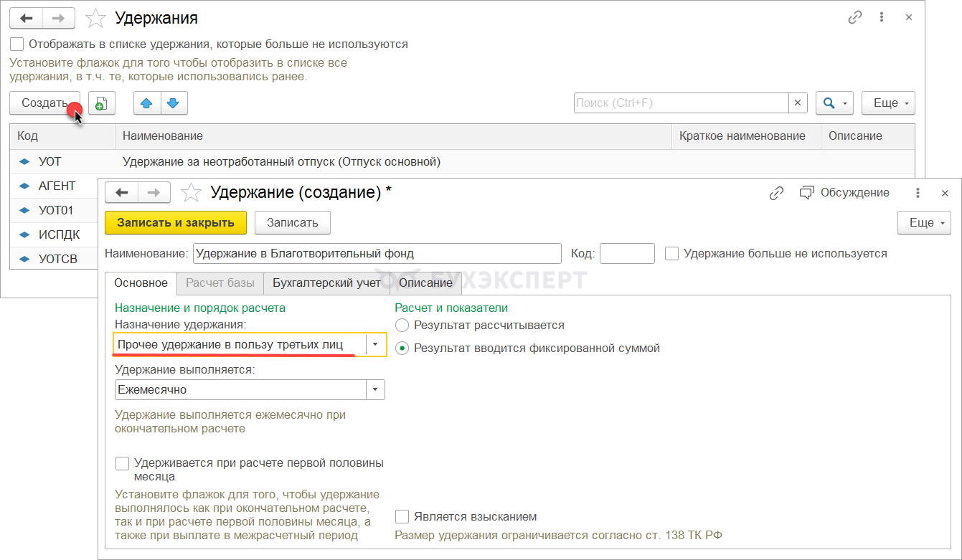The image size is (962, 560).
Task: Switch to the Описание tab
Action: tap(426, 283)
